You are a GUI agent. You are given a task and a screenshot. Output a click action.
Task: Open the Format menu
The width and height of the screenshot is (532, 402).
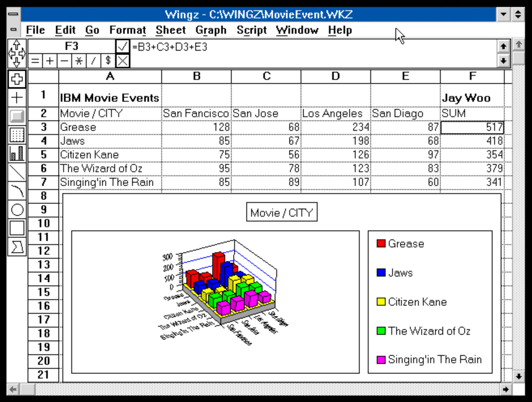click(x=127, y=30)
